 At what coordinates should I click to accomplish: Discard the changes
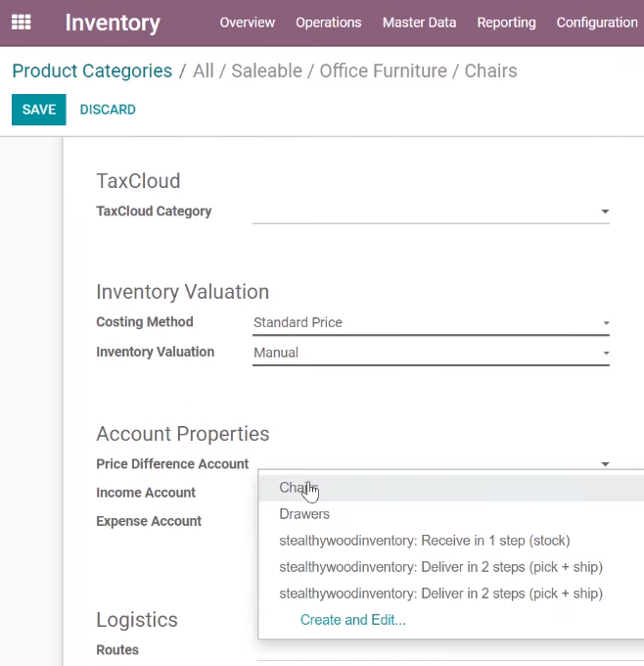(x=108, y=110)
